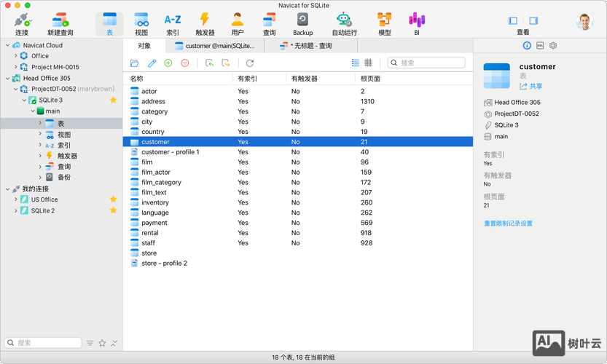The height and width of the screenshot is (364, 607).
Task: Select the 查询 item in sidebar tree
Action: click(x=61, y=167)
